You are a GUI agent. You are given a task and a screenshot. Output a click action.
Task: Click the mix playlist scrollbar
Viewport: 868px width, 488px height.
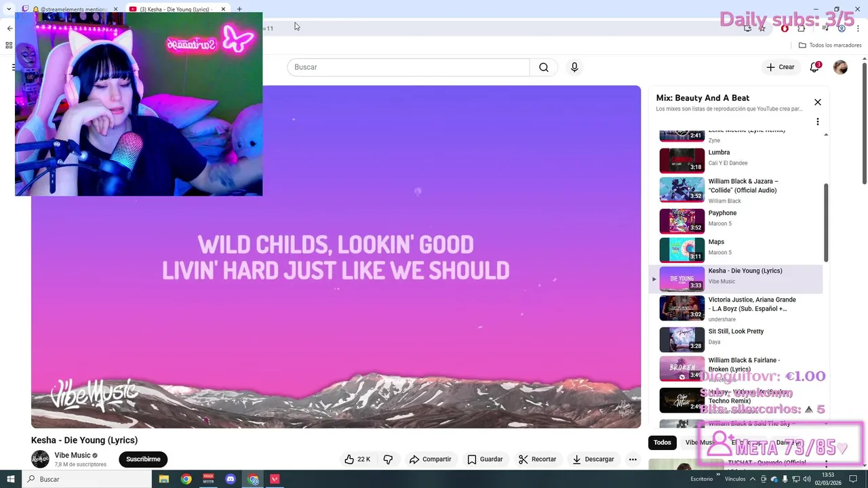click(x=826, y=222)
